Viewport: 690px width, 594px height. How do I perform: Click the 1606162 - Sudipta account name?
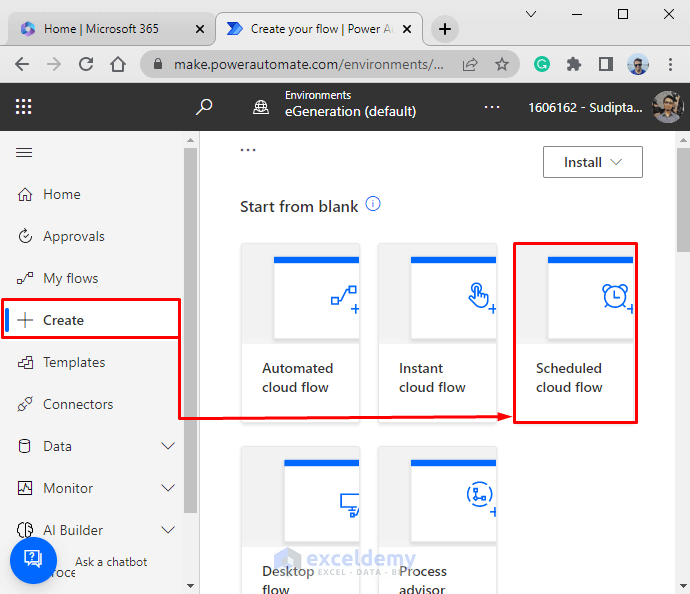[x=585, y=107]
